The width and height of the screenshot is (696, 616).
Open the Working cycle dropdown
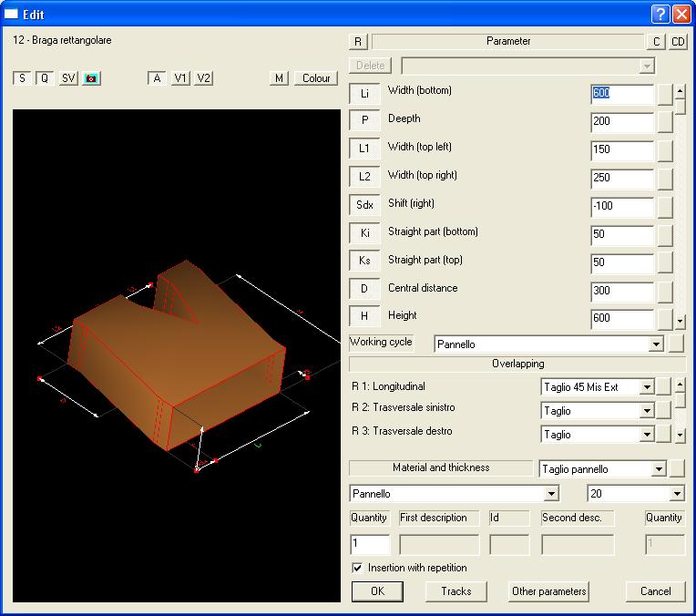click(x=655, y=344)
